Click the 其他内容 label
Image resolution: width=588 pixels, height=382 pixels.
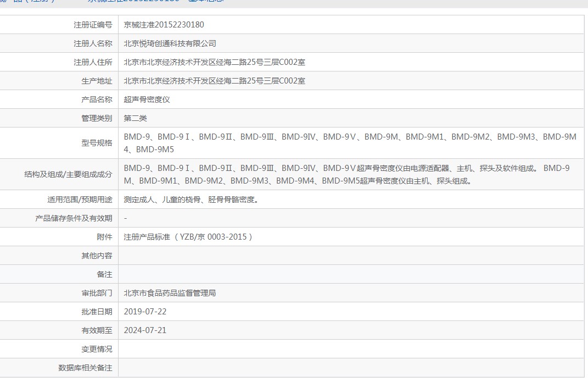point(97,256)
